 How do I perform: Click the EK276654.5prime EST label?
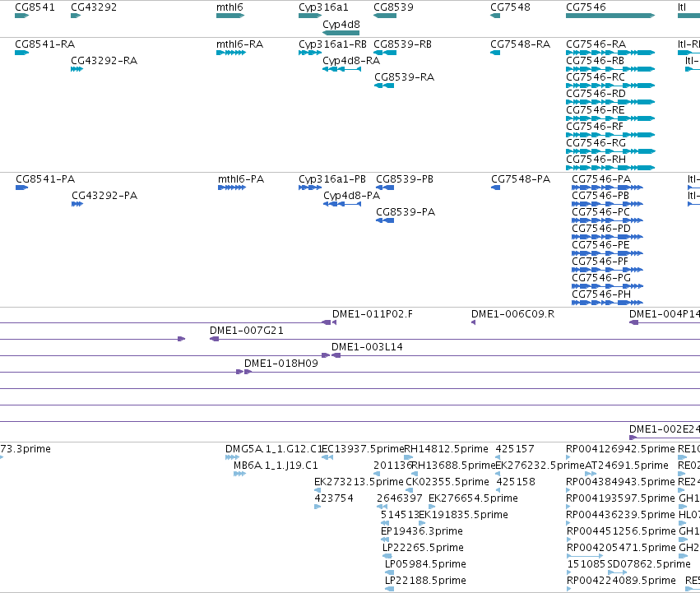tap(473, 498)
